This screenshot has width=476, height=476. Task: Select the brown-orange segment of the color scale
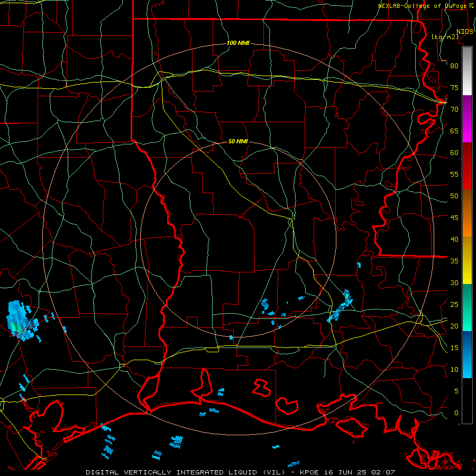click(467, 213)
